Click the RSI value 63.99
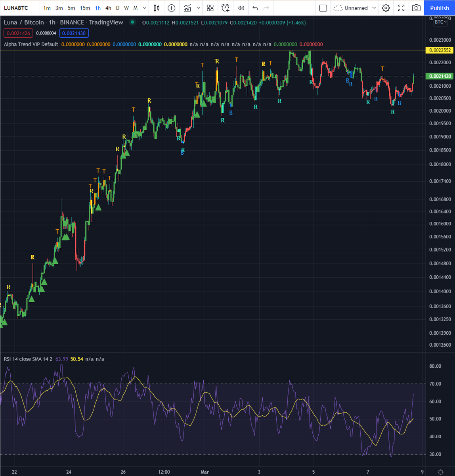This screenshot has height=476, width=455. pos(61,359)
